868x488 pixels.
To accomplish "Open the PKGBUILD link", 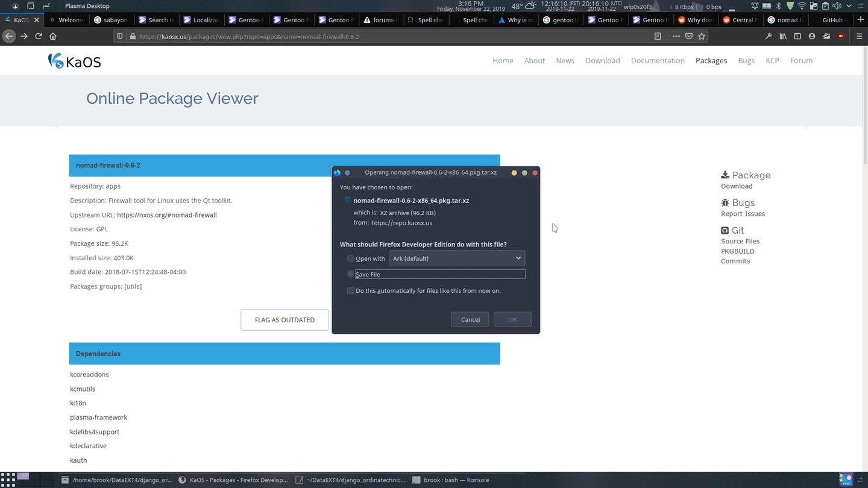I will [x=737, y=251].
